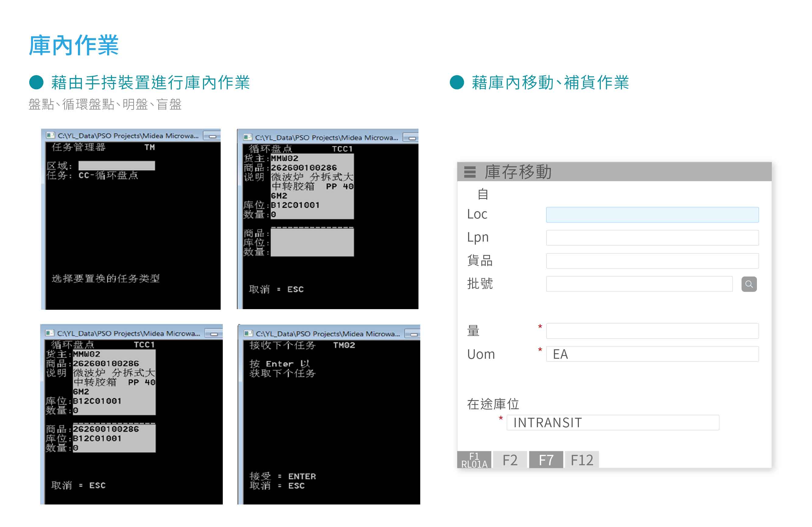This screenshot has width=812, height=527.
Task: Click the top-left console window's title icon
Action: click(50, 135)
